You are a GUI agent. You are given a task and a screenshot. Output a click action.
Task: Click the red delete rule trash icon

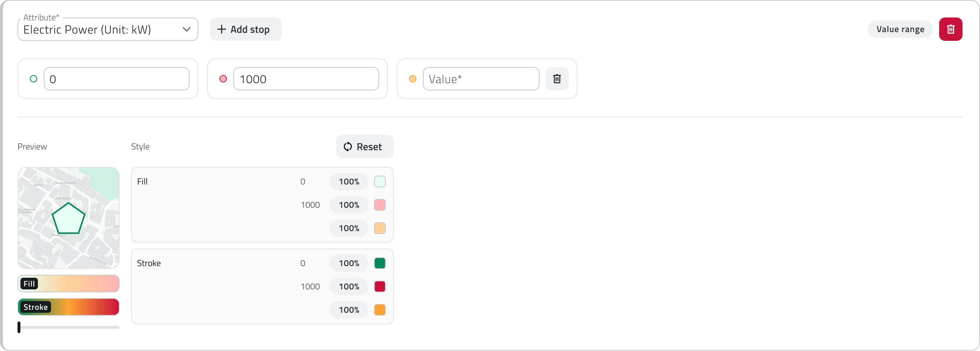[x=950, y=29]
